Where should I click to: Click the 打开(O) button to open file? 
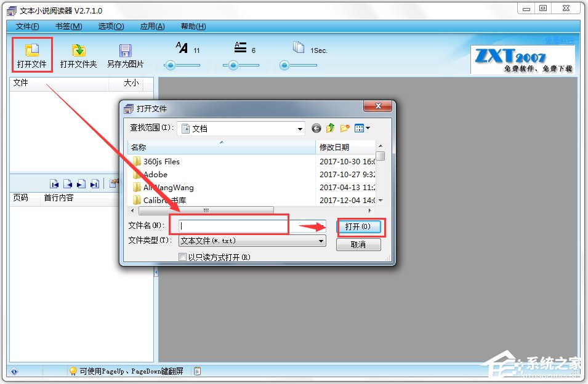(x=360, y=226)
